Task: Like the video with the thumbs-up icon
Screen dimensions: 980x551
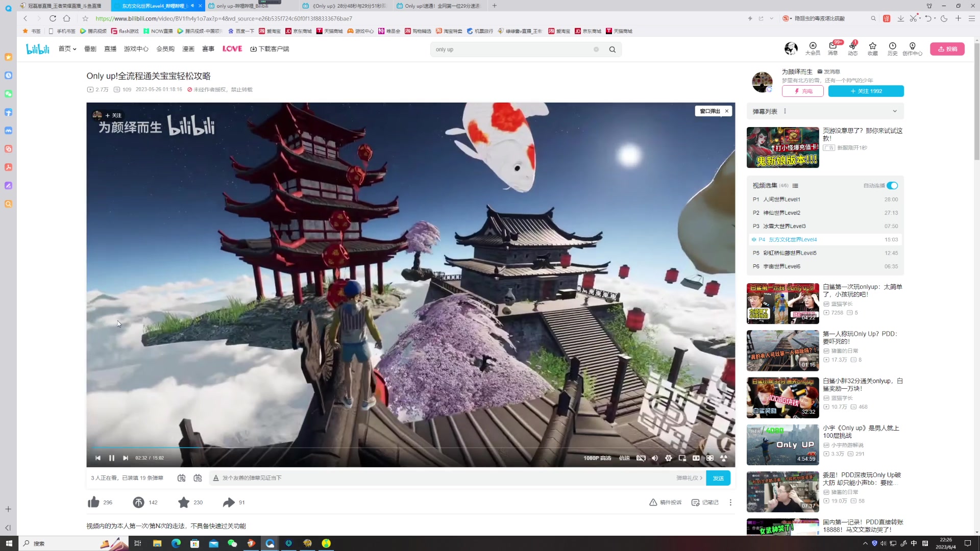Action: tap(93, 503)
